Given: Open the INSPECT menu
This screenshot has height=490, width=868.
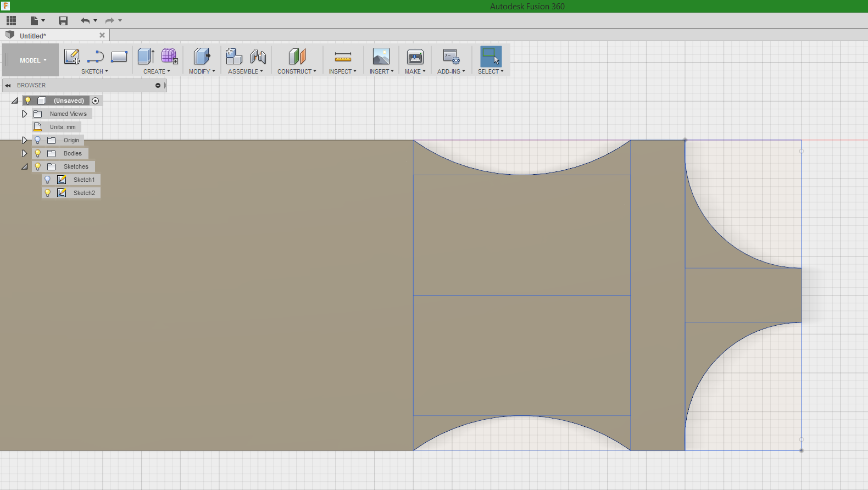Looking at the screenshot, I should click(x=343, y=71).
